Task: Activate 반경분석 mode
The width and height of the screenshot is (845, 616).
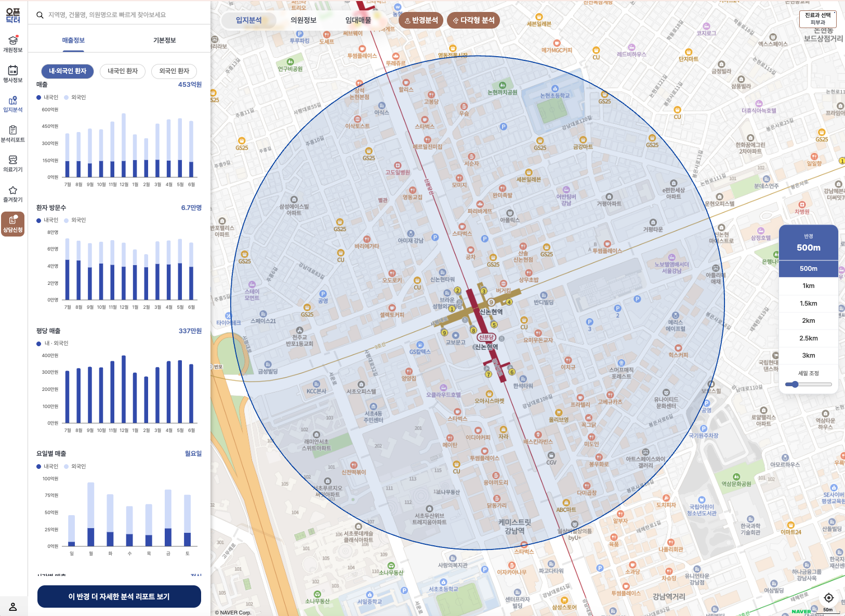Action: click(421, 20)
